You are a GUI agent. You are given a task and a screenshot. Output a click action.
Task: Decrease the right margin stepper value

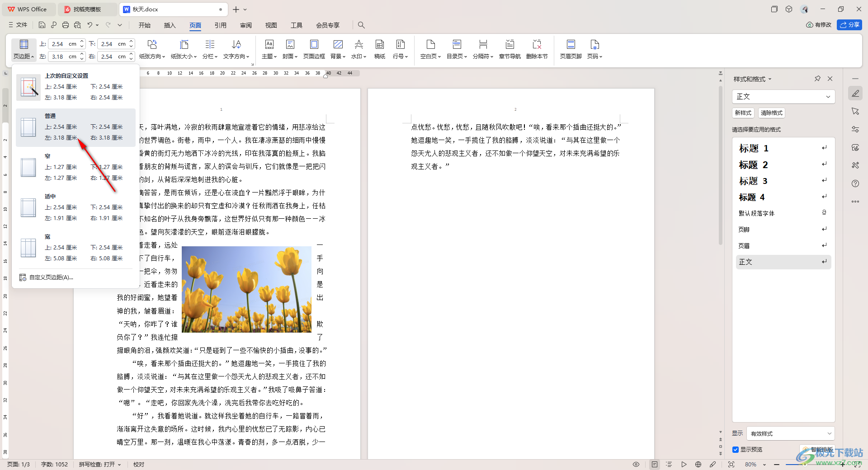tap(131, 59)
